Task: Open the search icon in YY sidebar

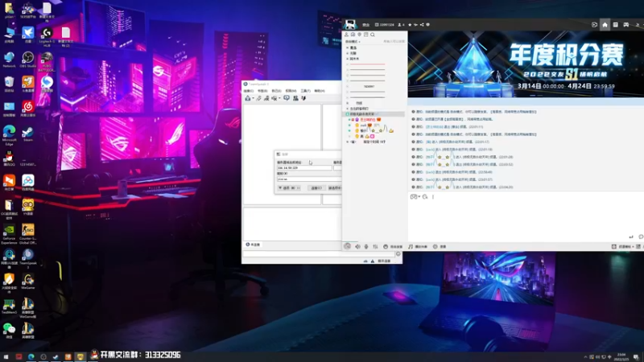Action: [x=373, y=35]
